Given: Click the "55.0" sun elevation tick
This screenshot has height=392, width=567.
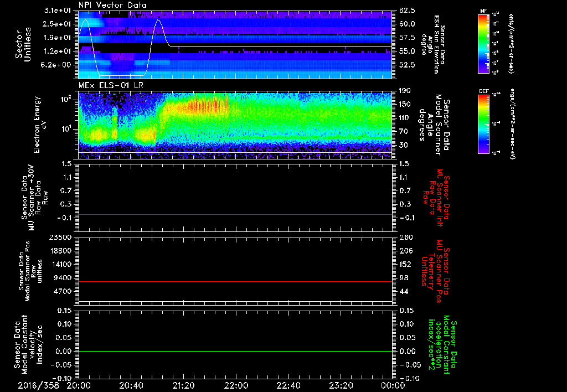Looking at the screenshot, I should [407, 51].
